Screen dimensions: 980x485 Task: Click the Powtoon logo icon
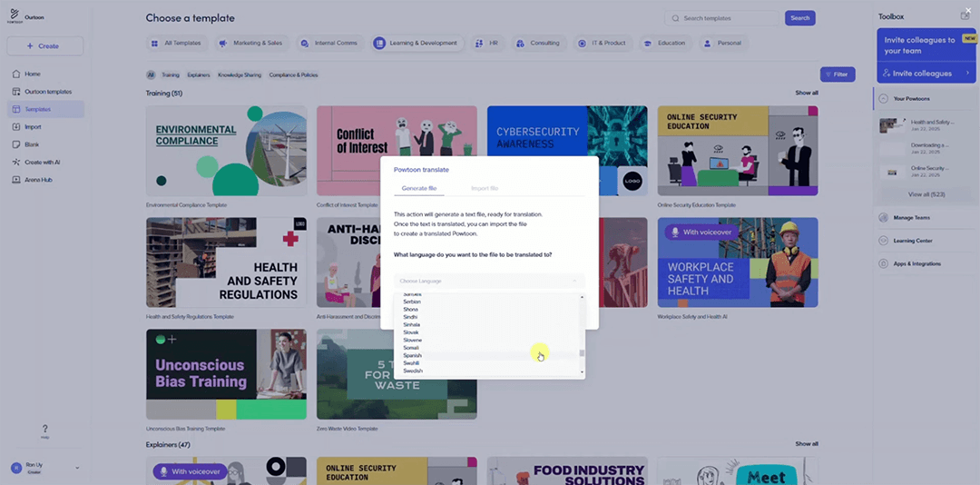pos(14,15)
